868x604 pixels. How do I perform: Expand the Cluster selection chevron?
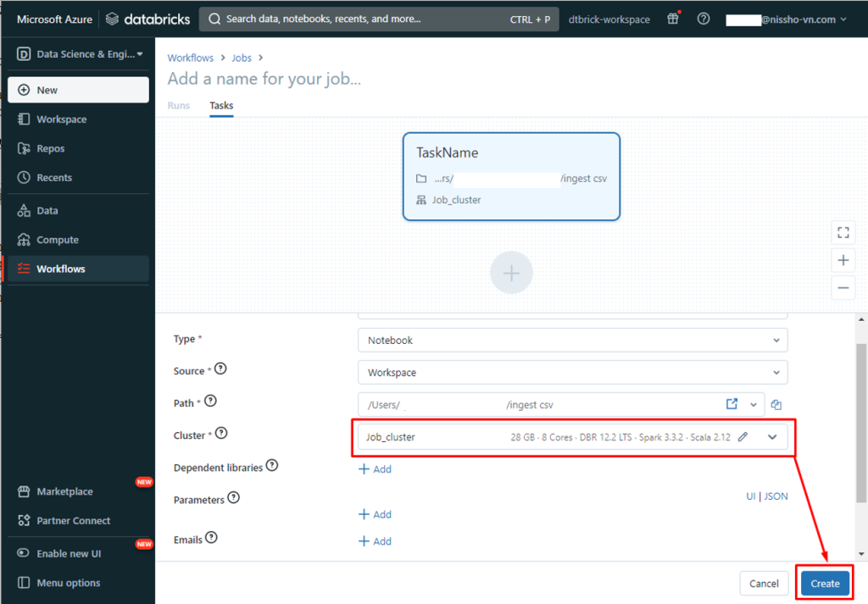(x=772, y=437)
